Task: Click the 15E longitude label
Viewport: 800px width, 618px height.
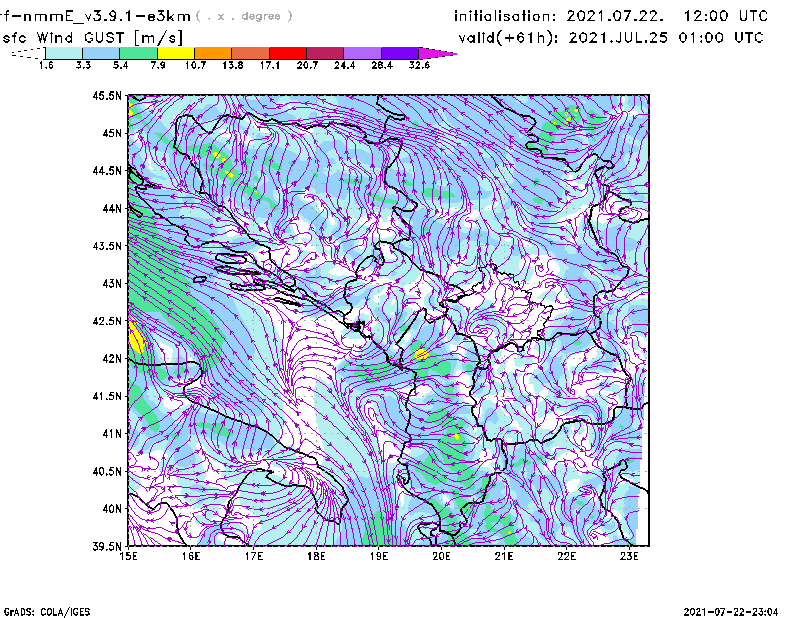Action: [x=128, y=556]
